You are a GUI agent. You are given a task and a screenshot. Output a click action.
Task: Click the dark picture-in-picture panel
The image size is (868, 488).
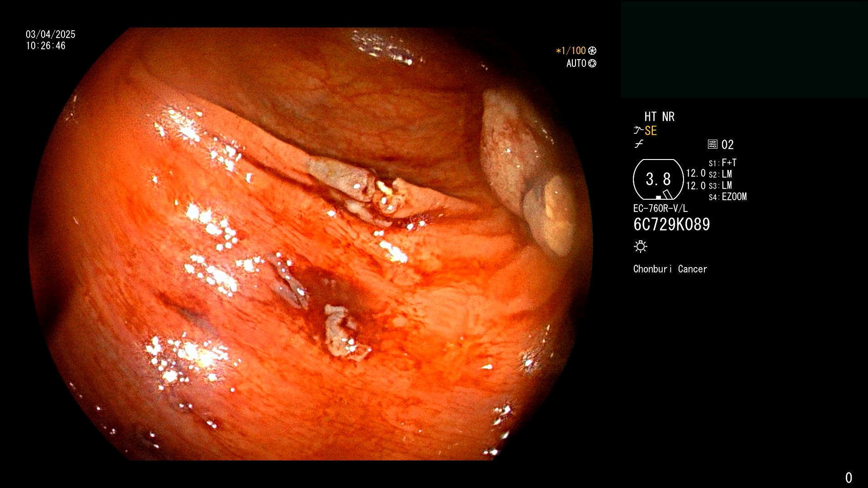coord(744,49)
